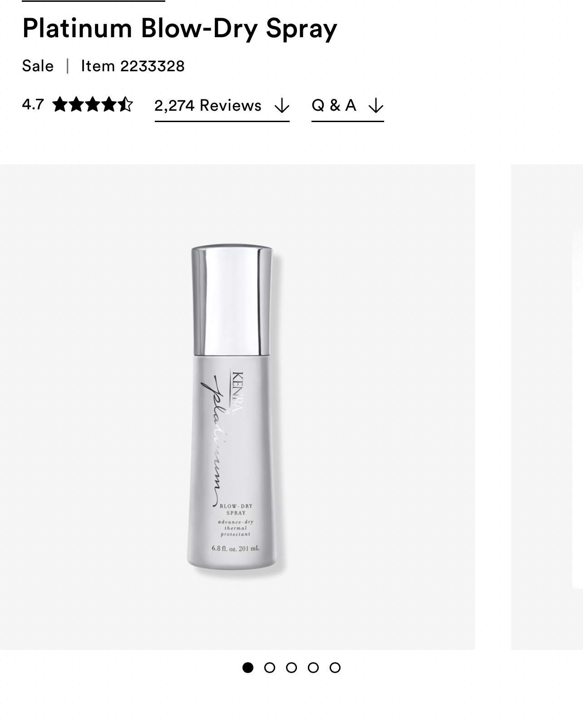Select the first filled carousel dot

pos(248,668)
